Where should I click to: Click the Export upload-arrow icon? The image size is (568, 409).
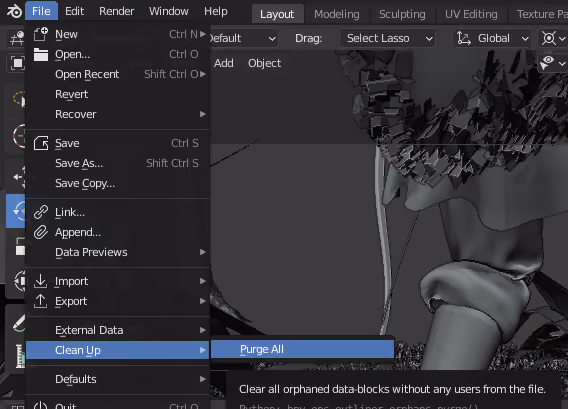pyautogui.click(x=41, y=301)
